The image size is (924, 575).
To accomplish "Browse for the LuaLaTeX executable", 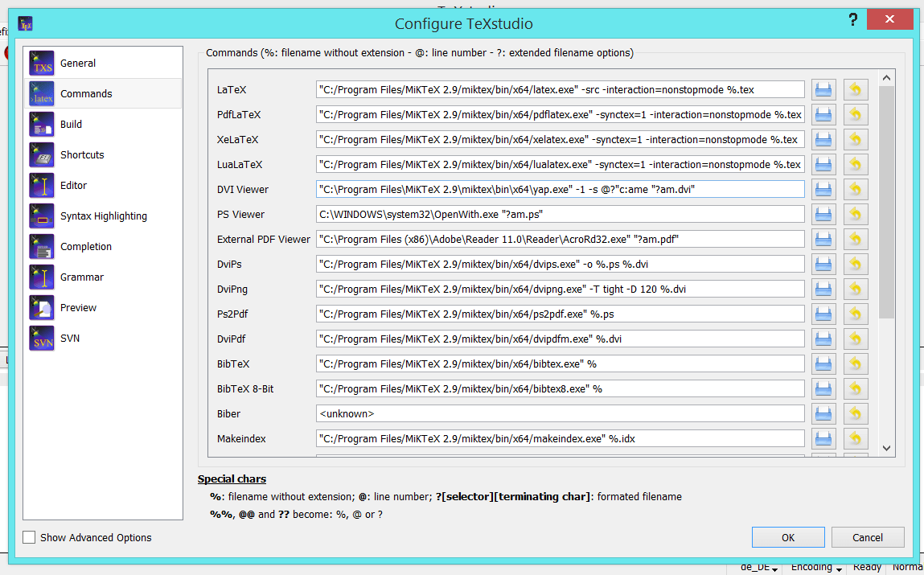I will tap(823, 164).
